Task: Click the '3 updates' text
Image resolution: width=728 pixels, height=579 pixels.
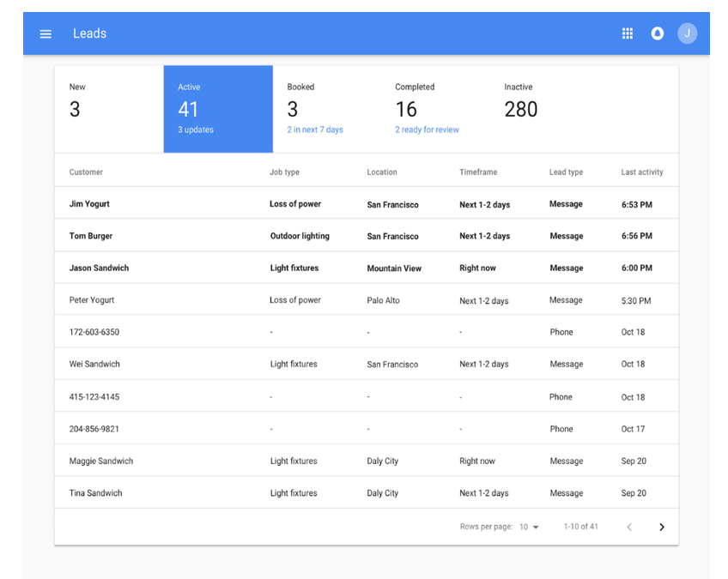Action: click(x=196, y=130)
